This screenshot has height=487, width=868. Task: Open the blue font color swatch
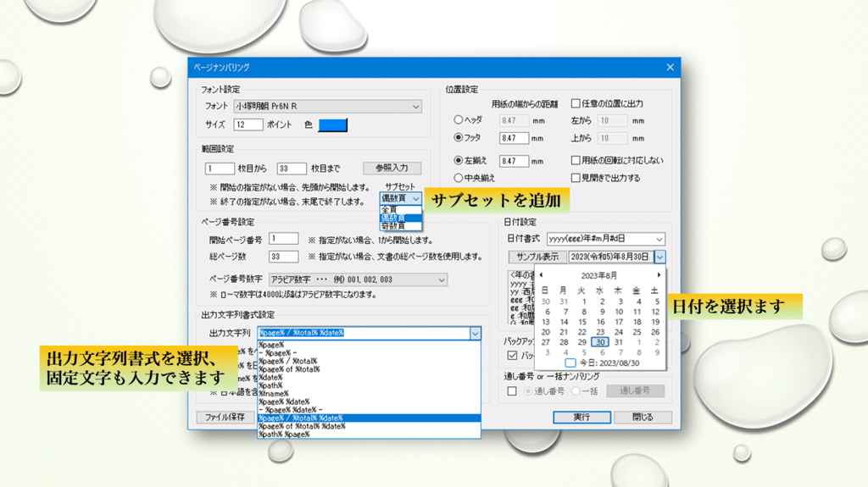coord(332,125)
